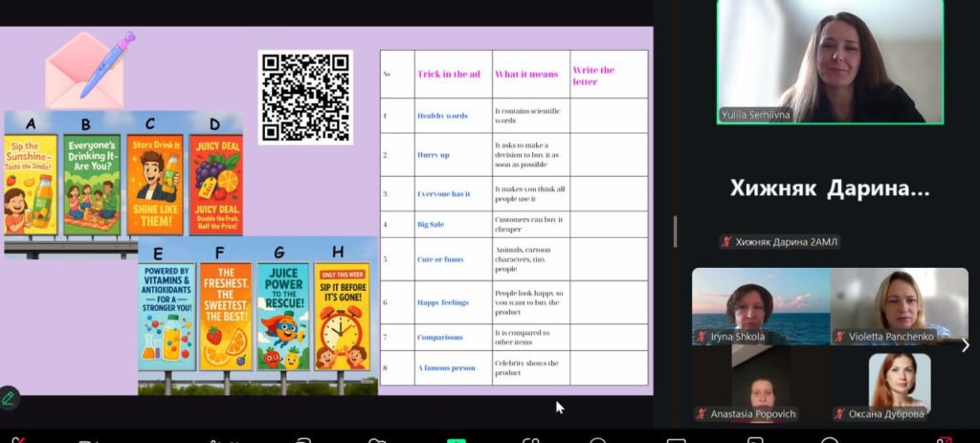Click the green annotate pencil icon

pos(9,397)
